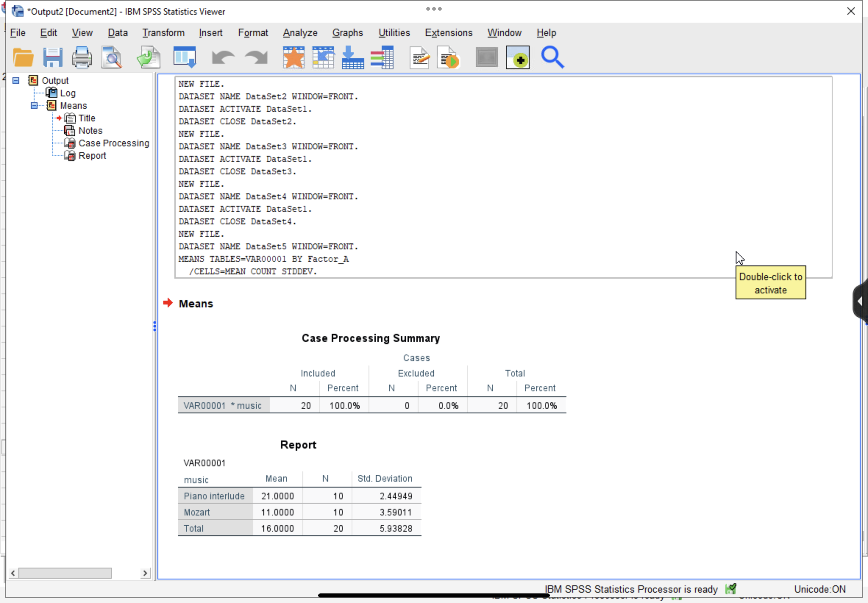Print the current output
Image resolution: width=868 pixels, height=603 pixels.
point(82,57)
